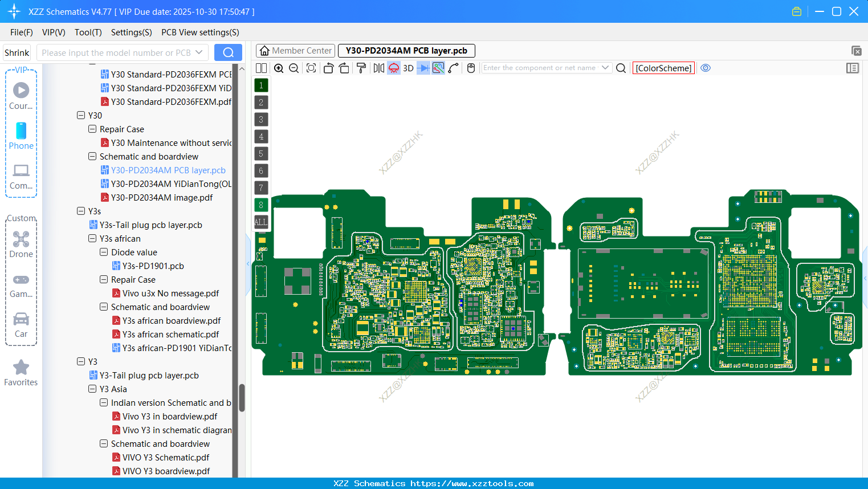The height and width of the screenshot is (489, 868).
Task: Select the diode measurement tool
Action: click(x=422, y=68)
